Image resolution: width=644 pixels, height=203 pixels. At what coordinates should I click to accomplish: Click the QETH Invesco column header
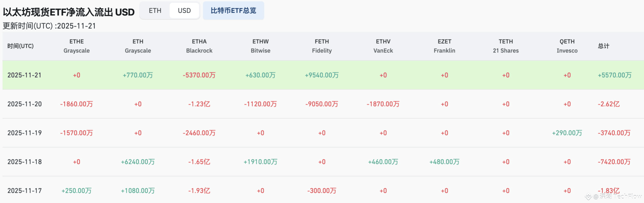567,46
